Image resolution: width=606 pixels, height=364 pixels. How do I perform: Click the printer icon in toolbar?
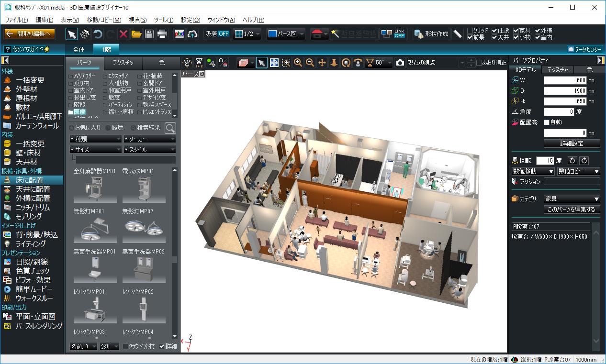162,34
